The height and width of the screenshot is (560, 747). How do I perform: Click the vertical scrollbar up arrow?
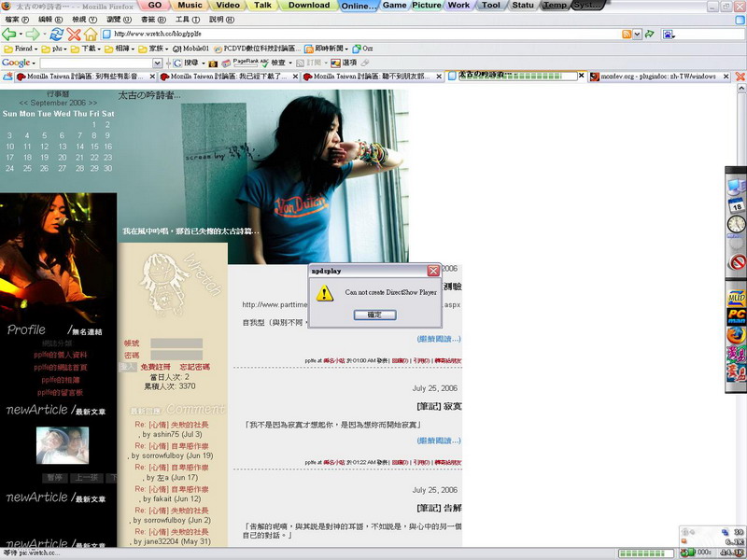(x=741, y=89)
